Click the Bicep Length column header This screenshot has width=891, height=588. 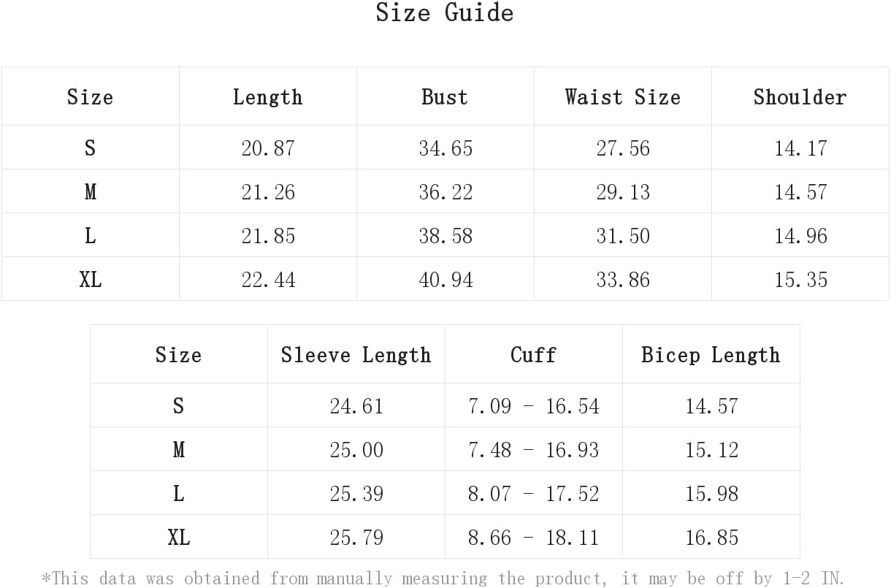(711, 354)
